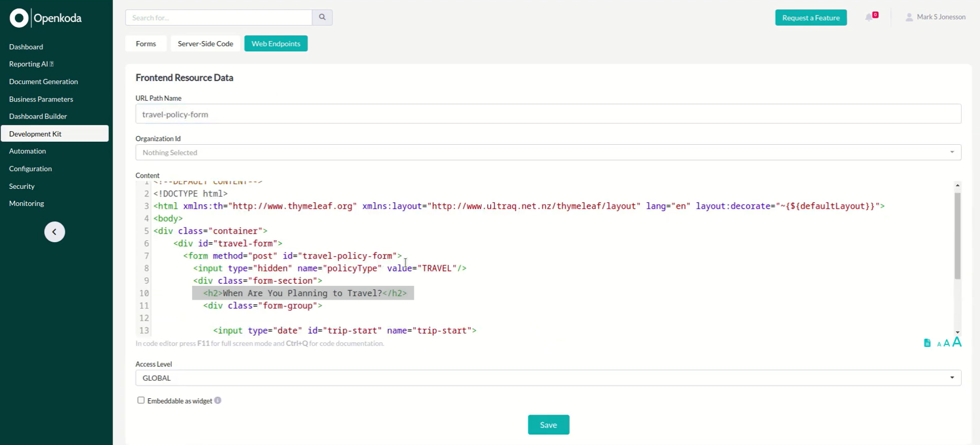Switch to the Server-Side Code tab
Image resolution: width=980 pixels, height=445 pixels.
pyautogui.click(x=205, y=44)
